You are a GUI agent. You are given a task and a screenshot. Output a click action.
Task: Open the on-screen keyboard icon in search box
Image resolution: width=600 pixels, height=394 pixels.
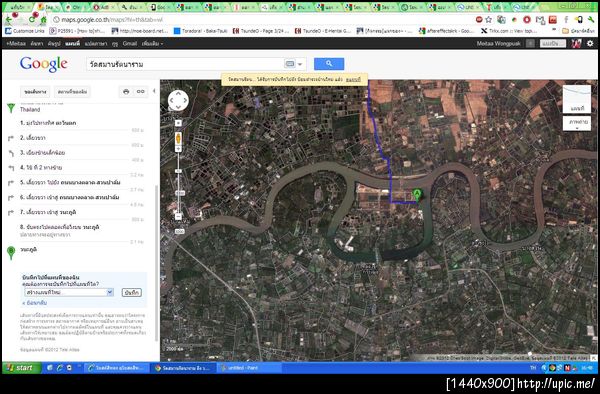[290, 64]
